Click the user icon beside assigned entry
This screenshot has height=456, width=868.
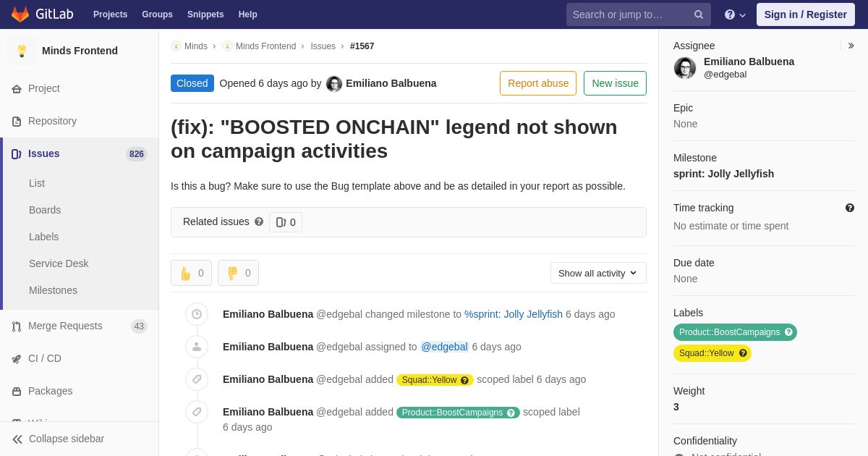[197, 347]
